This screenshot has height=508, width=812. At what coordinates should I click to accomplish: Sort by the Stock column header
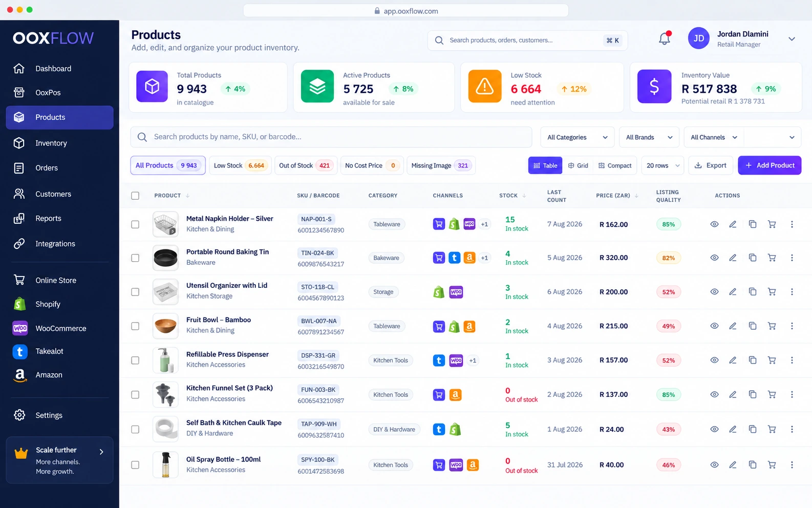512,196
